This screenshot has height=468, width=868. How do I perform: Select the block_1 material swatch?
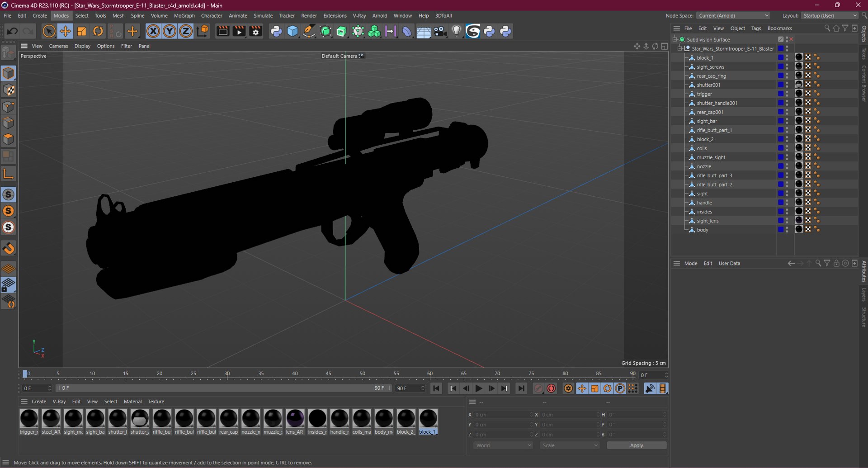(x=428, y=418)
